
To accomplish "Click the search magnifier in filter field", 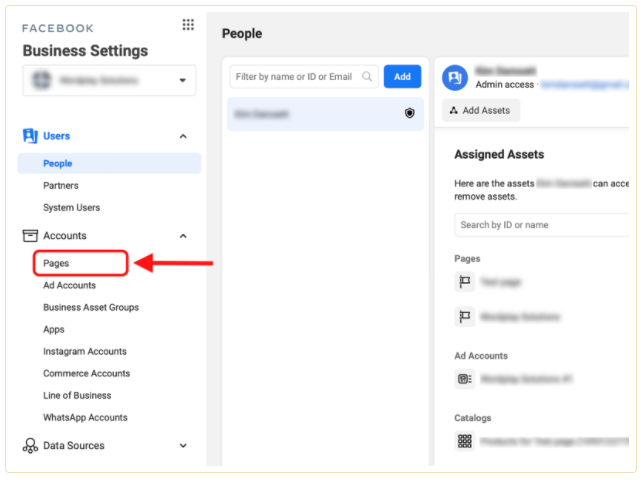I will (x=367, y=76).
